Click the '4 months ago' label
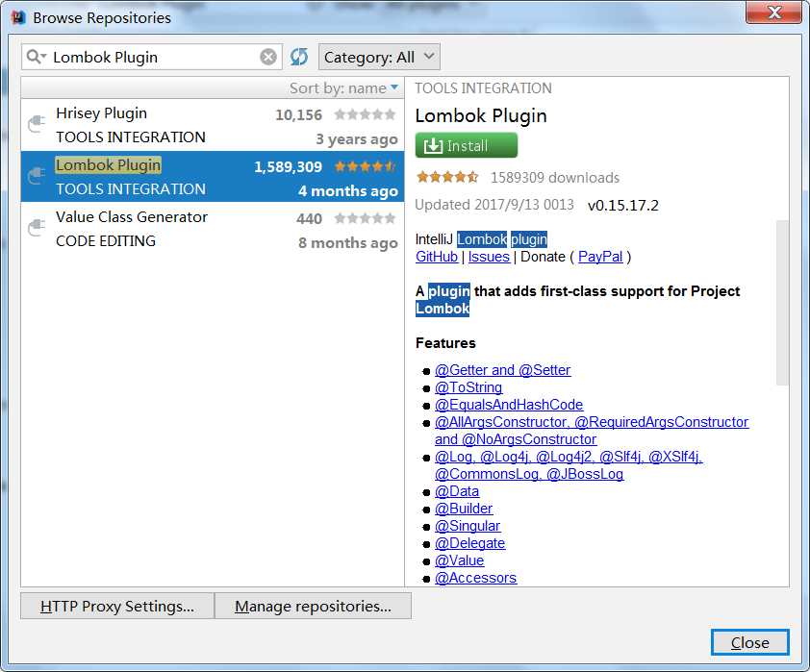This screenshot has width=810, height=672. [x=348, y=191]
